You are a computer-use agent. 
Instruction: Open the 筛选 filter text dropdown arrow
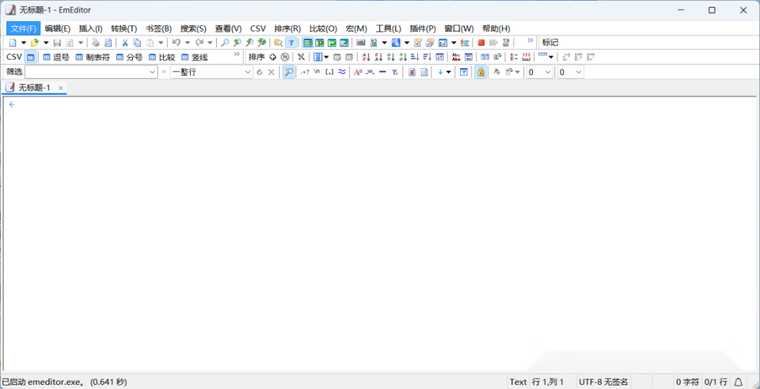click(x=152, y=72)
